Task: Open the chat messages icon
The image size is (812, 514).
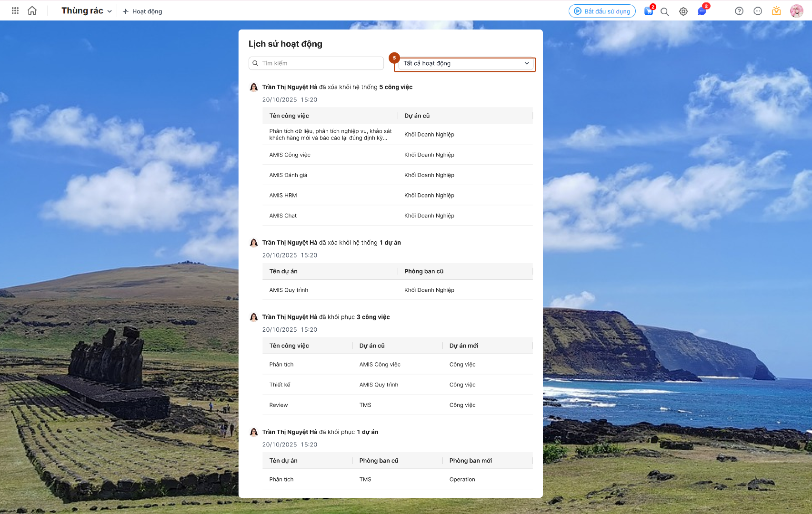Action: tap(702, 11)
